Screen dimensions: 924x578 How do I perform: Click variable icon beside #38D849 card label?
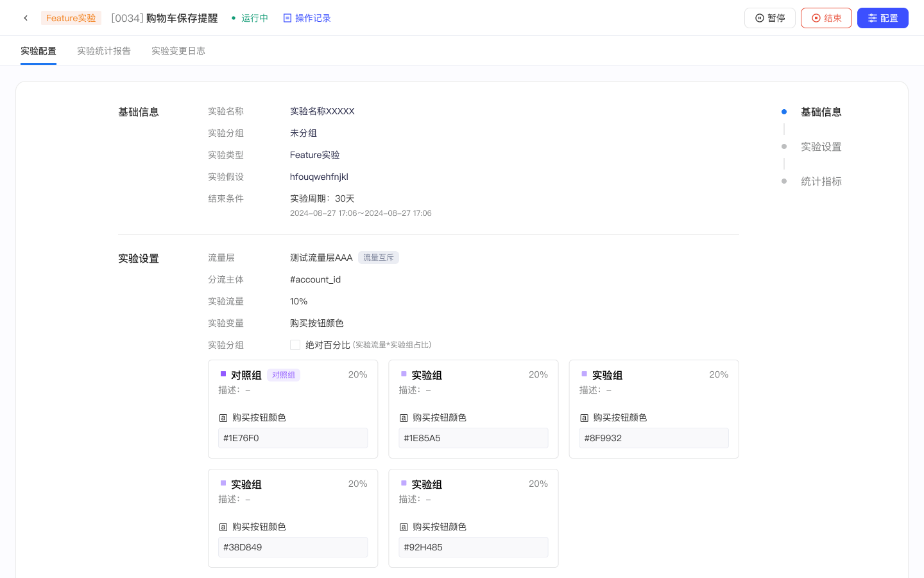coord(223,527)
